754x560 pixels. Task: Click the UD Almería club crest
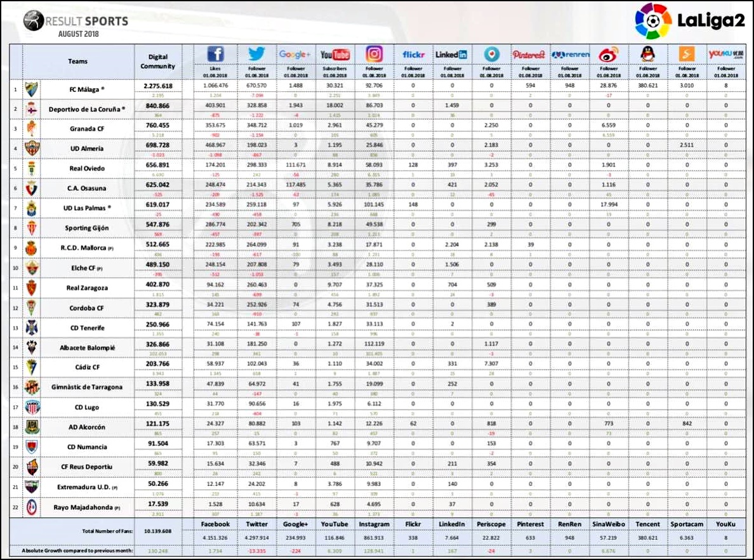click(x=32, y=148)
